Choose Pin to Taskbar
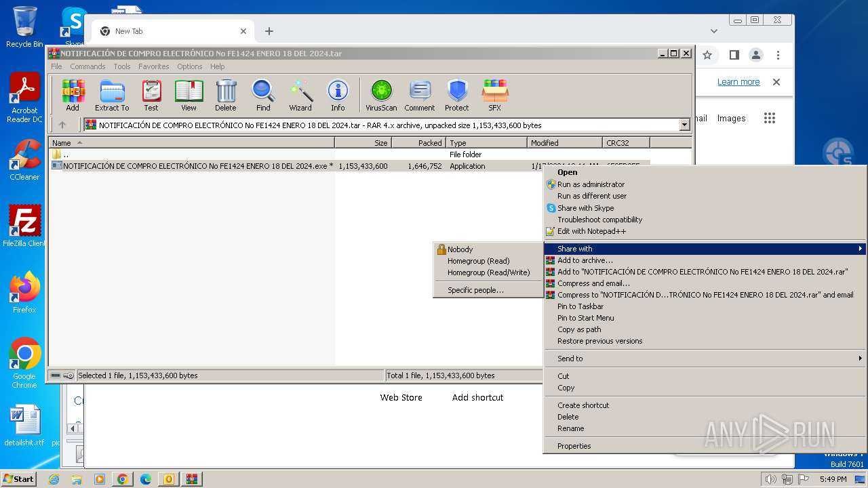The image size is (868, 488). (705, 306)
